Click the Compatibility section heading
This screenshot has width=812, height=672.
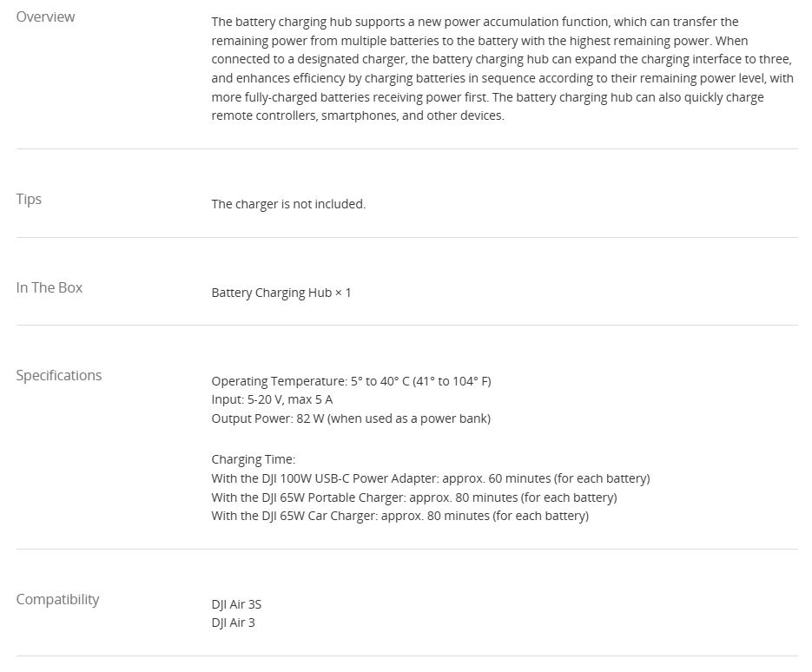(x=57, y=599)
